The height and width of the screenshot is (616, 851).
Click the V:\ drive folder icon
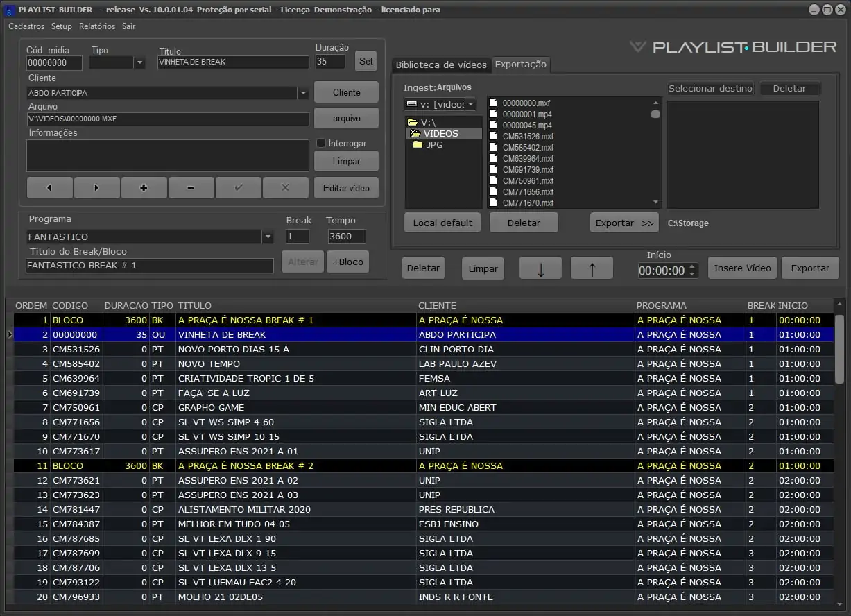[x=412, y=122]
